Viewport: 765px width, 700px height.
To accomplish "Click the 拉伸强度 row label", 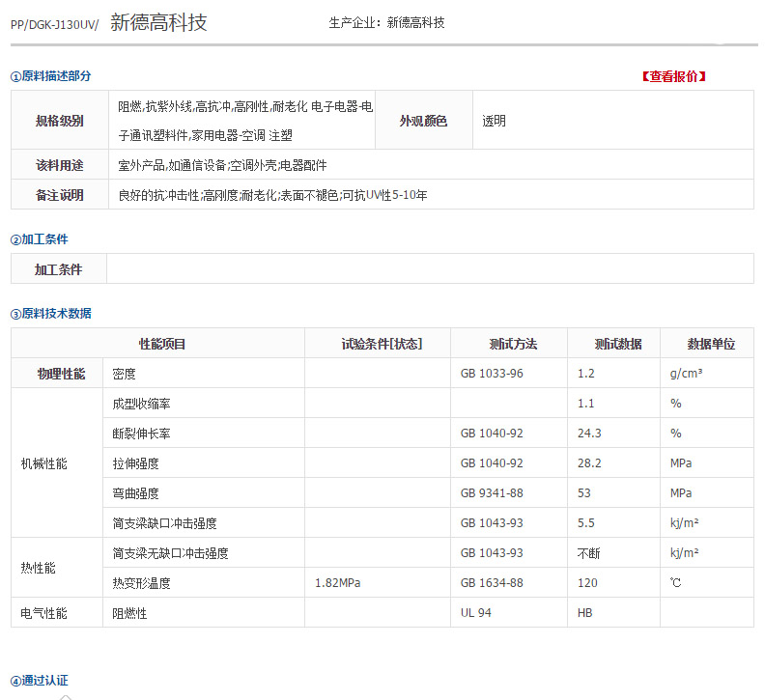I will (135, 463).
